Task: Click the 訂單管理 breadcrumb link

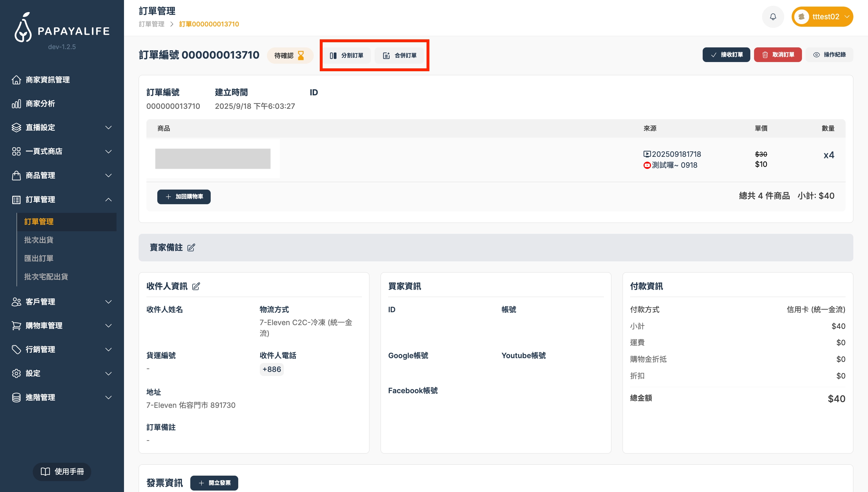Action: [151, 24]
